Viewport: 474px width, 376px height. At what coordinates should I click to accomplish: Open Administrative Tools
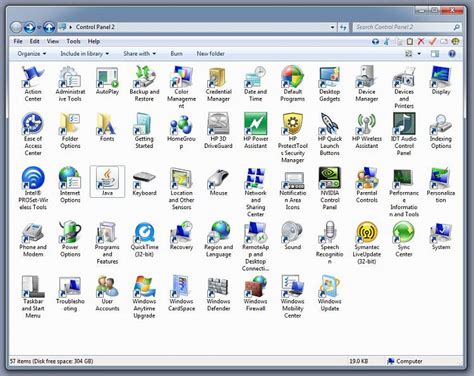[70, 83]
